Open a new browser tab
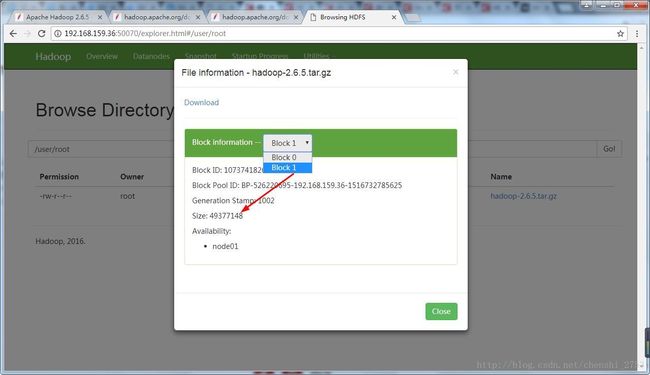 click(x=412, y=17)
